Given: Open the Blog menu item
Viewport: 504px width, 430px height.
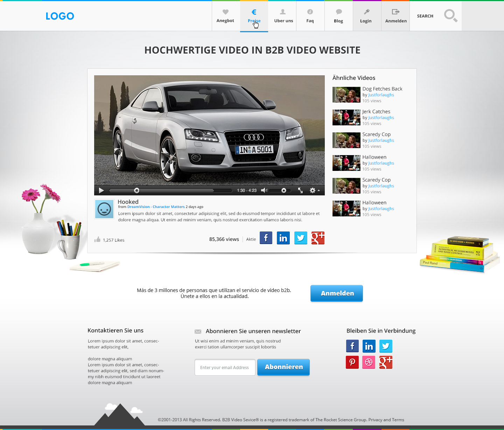Looking at the screenshot, I should 338,16.
